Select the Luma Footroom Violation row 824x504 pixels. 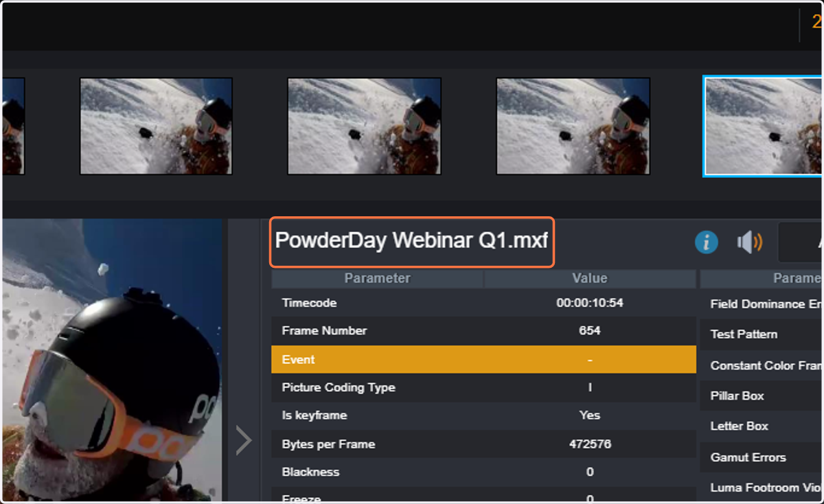coord(762,488)
